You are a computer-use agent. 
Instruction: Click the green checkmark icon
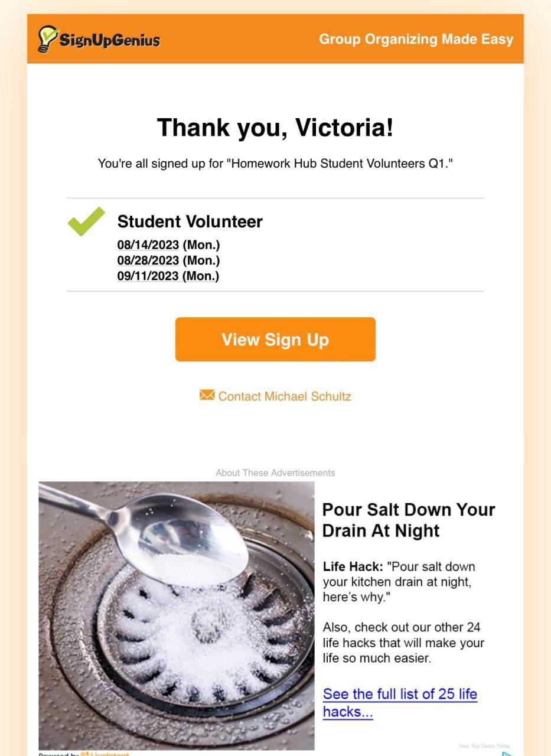pos(86,222)
